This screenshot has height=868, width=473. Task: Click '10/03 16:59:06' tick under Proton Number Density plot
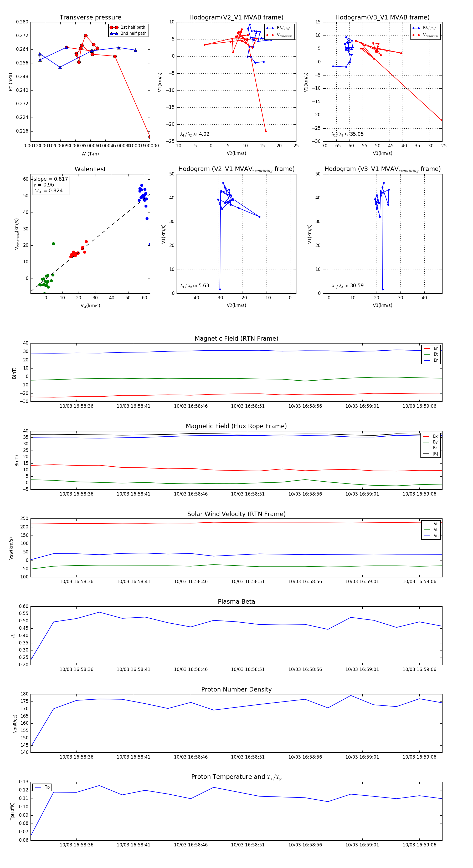point(419,757)
